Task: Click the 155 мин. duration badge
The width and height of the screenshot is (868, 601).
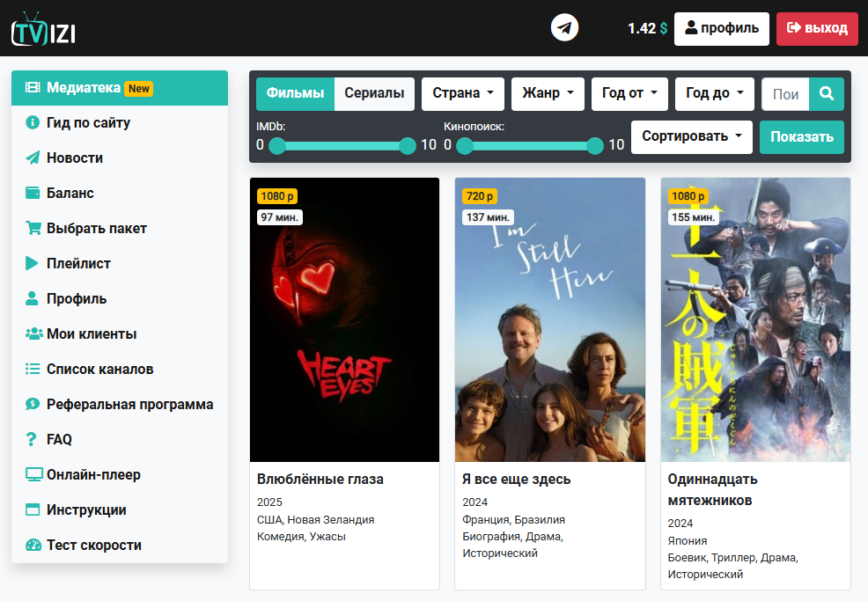Action: [x=693, y=217]
